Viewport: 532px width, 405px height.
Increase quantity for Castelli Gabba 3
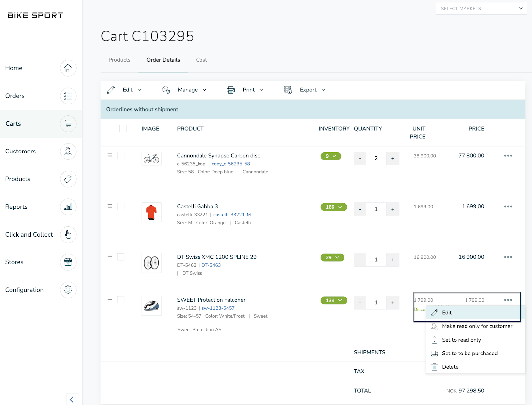(393, 209)
